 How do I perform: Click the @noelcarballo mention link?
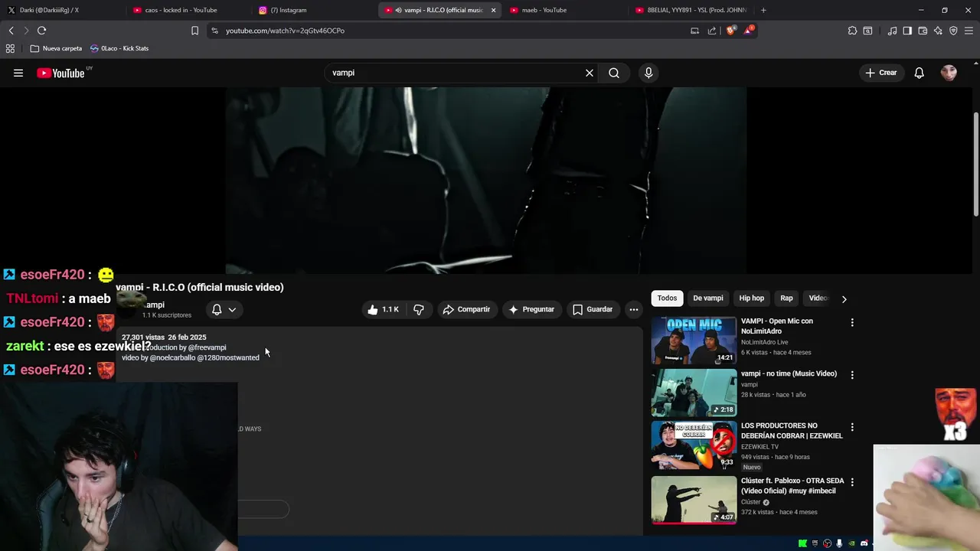tap(172, 357)
